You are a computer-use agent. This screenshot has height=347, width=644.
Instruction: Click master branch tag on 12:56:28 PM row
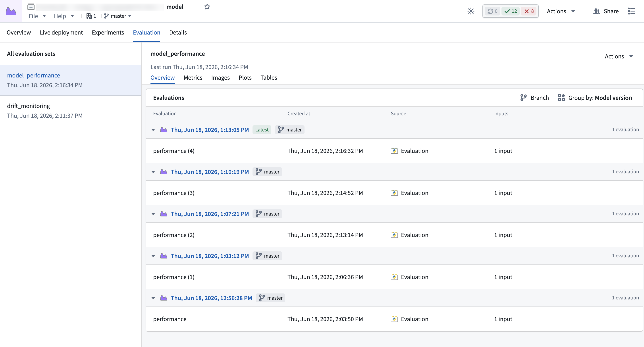pos(270,298)
